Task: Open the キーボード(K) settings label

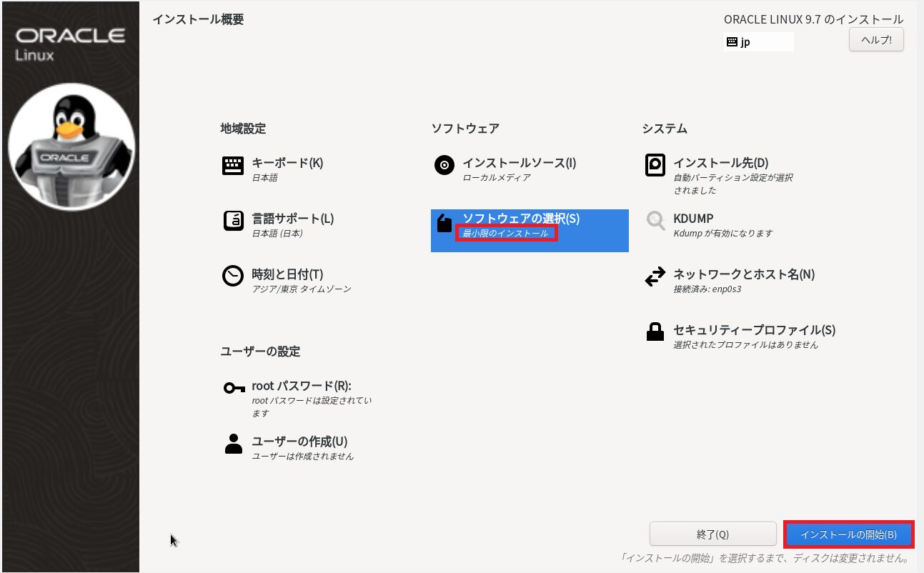Action: [x=287, y=163]
